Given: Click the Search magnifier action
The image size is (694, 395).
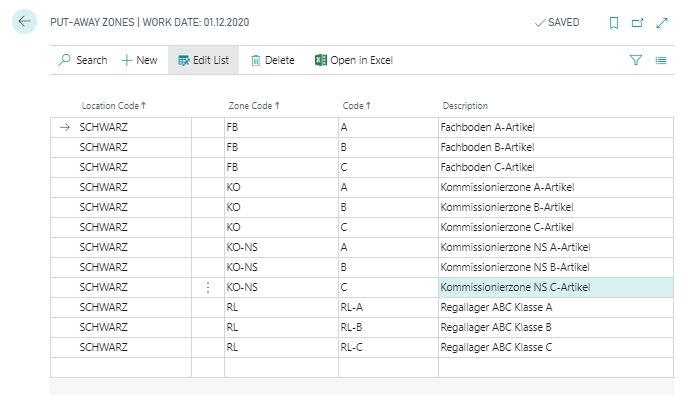Looking at the screenshot, I should (83, 60).
